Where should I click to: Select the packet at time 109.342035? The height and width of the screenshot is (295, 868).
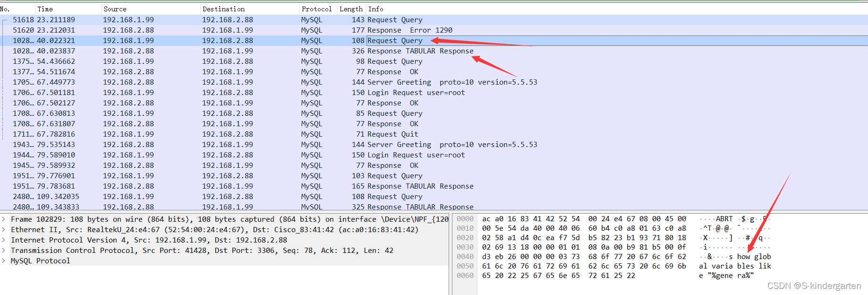[434, 197]
